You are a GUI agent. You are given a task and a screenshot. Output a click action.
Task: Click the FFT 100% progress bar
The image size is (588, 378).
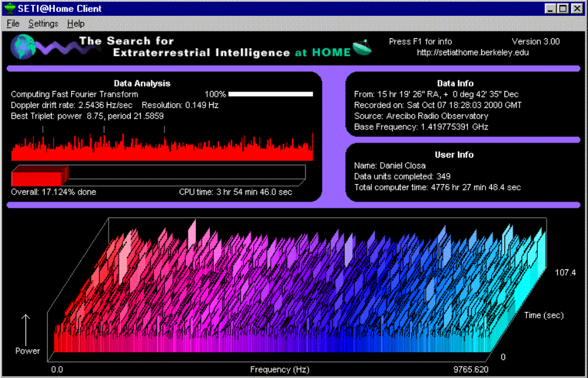coord(270,94)
